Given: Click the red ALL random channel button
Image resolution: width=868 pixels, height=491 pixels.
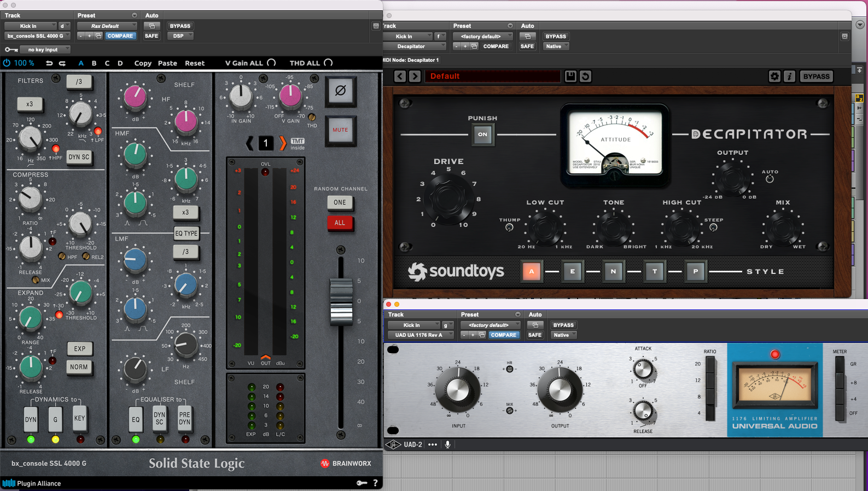Looking at the screenshot, I should tap(340, 223).
